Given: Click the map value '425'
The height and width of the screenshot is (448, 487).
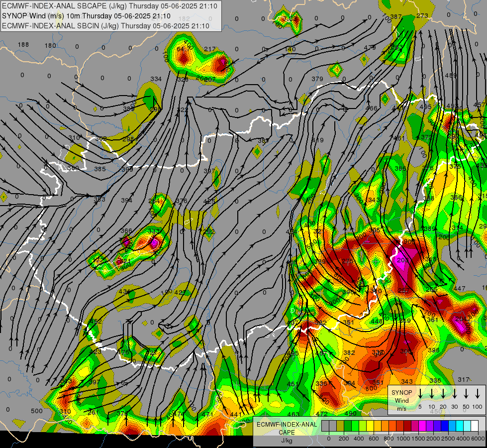Looking at the screenshot, I should click(x=209, y=201).
